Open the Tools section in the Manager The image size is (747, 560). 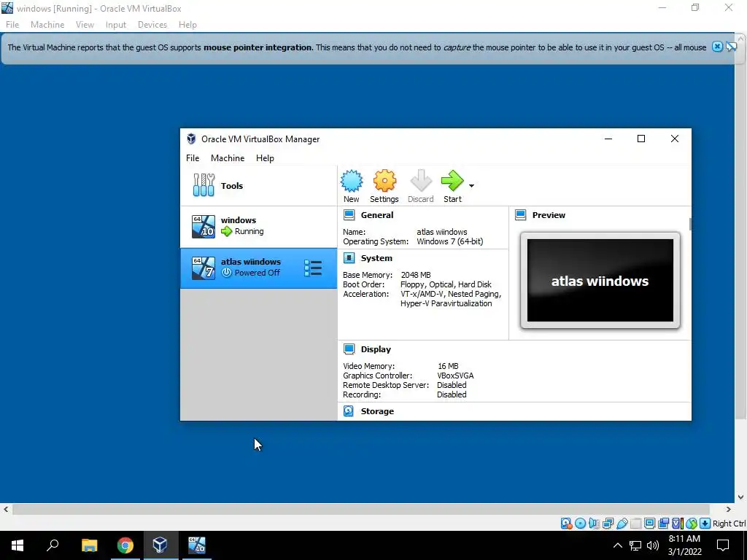258,186
